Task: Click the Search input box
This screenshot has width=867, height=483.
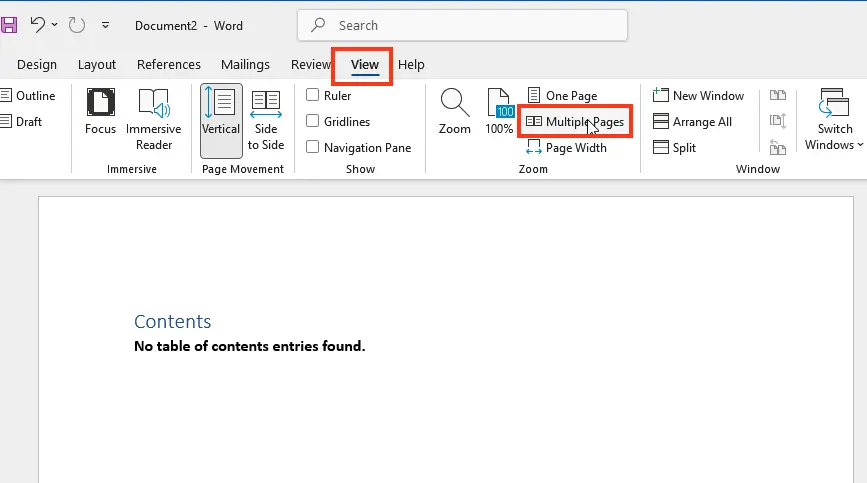Action: point(462,25)
